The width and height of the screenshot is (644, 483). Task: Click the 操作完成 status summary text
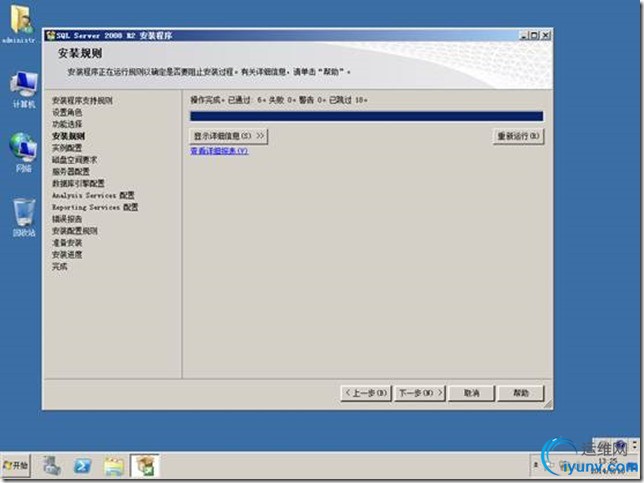pos(279,100)
